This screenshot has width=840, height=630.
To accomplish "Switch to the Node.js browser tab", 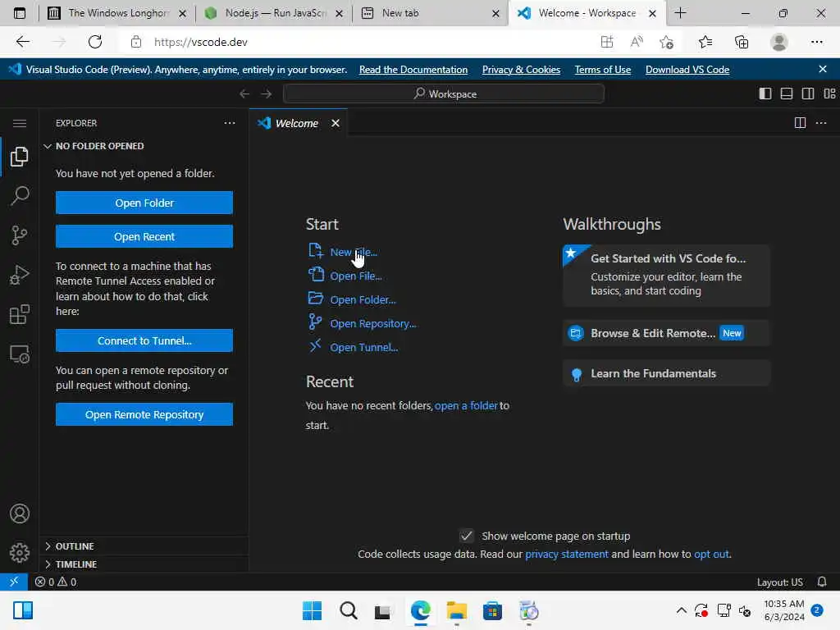I will coord(276,13).
